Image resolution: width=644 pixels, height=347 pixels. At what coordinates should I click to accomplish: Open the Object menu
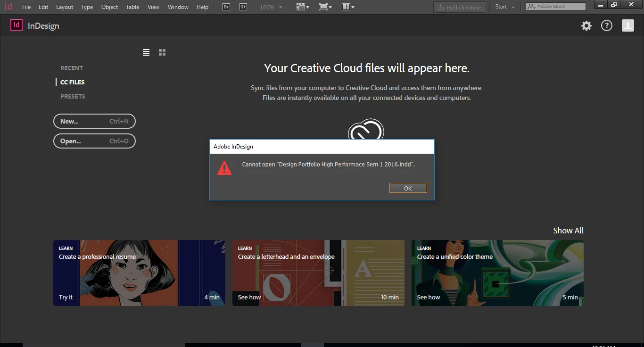(x=109, y=7)
